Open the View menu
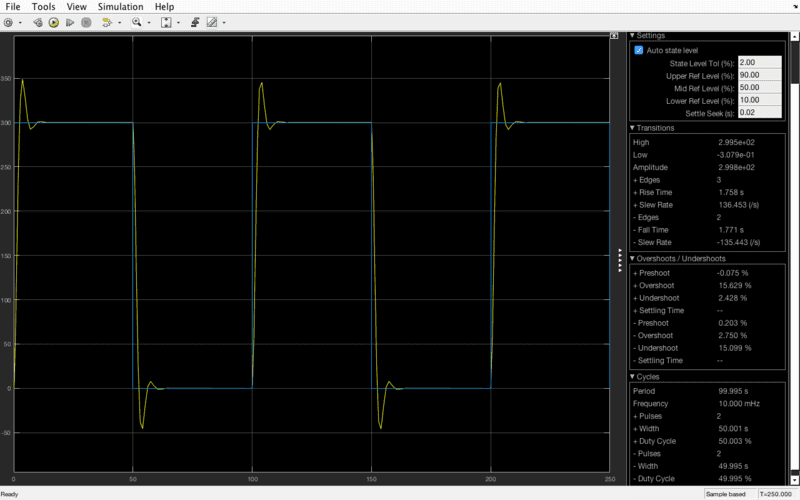The height and width of the screenshot is (500, 800). 76,6
